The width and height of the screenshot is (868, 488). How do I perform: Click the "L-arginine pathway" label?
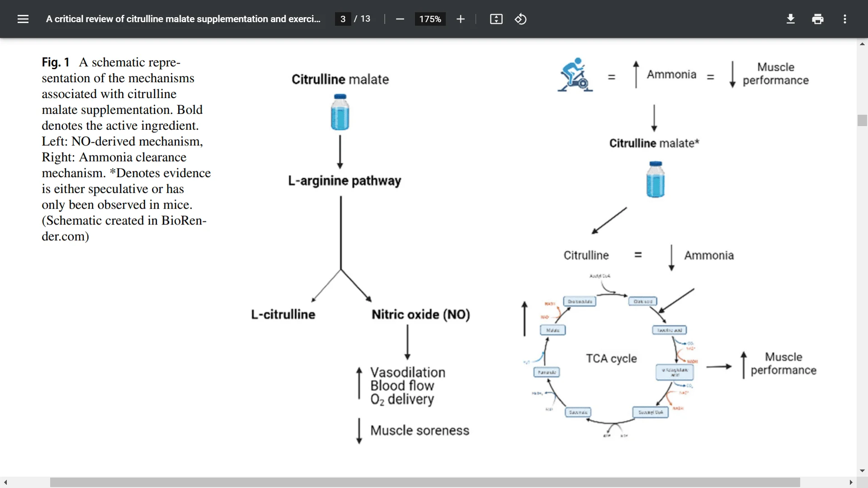[344, 181]
